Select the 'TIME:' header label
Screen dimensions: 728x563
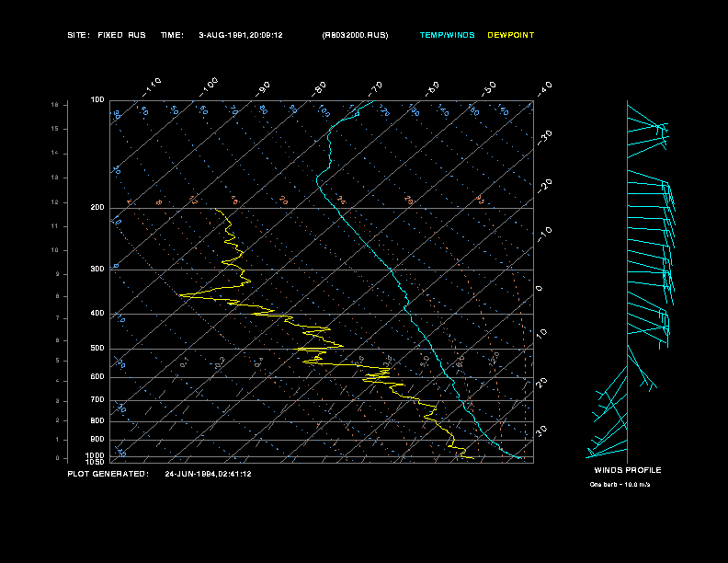click(172, 35)
